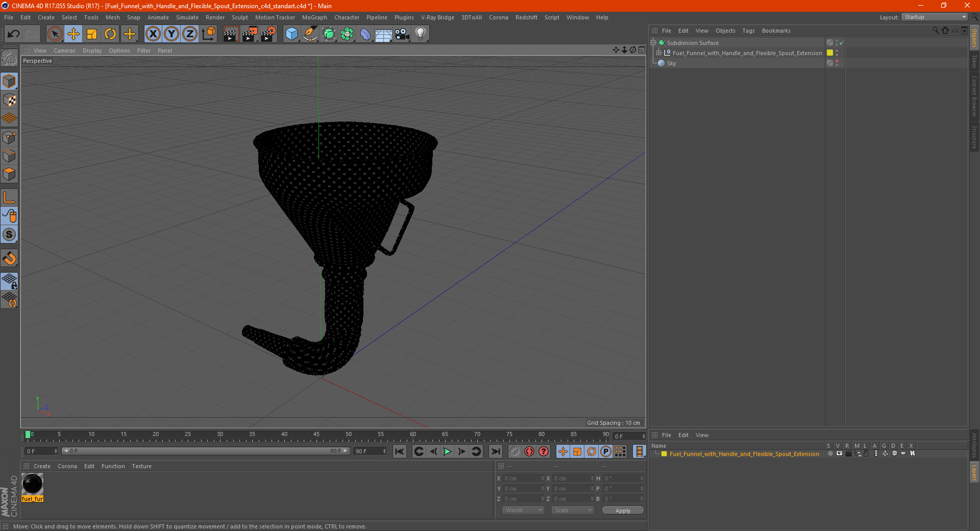The width and height of the screenshot is (980, 531).
Task: Enable Axis mode L-shaped icon
Action: pyautogui.click(x=9, y=198)
